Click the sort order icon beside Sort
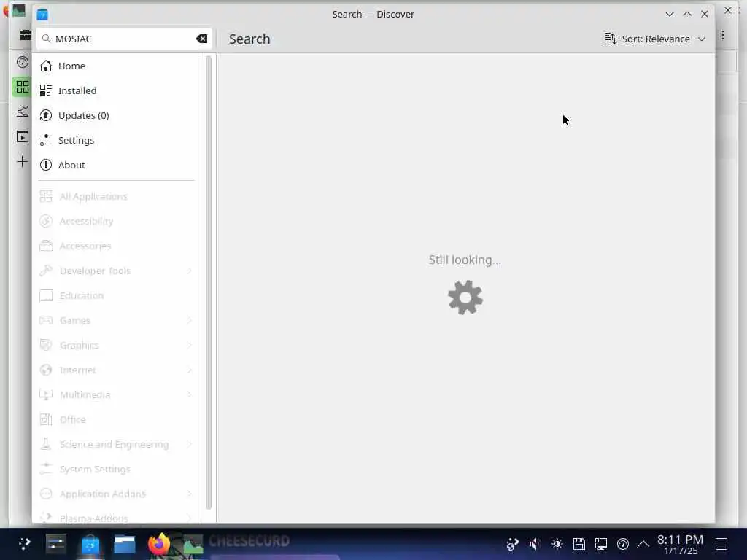The width and height of the screenshot is (747, 560). point(611,39)
